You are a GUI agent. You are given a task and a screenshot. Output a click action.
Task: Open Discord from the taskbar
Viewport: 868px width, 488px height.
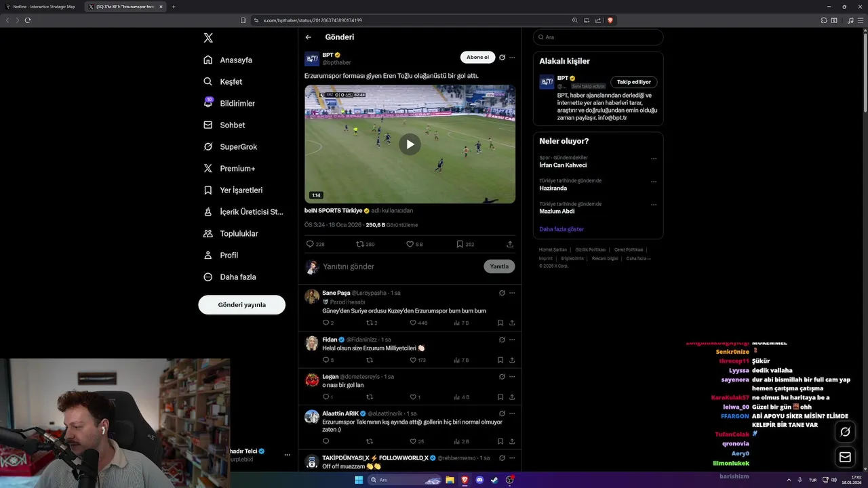tap(479, 480)
